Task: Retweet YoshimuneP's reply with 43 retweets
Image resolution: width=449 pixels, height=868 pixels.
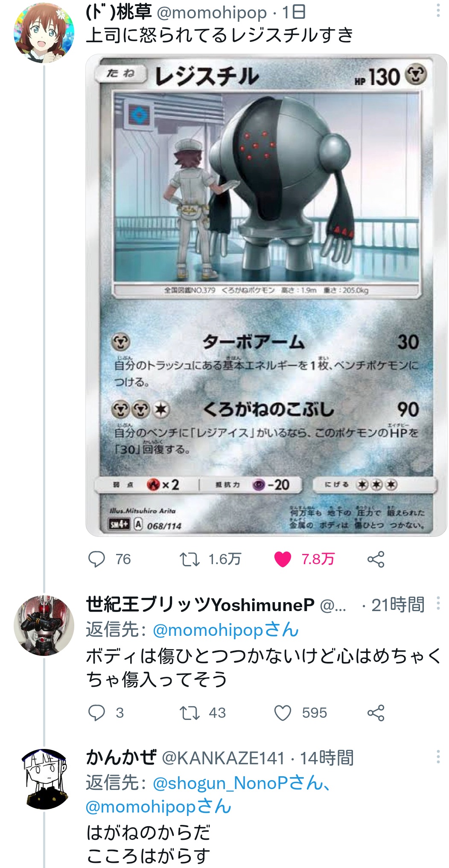Action: pos(190,713)
